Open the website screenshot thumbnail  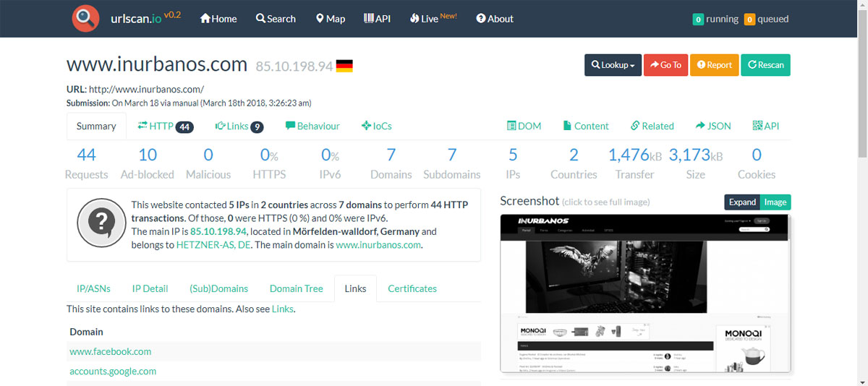pyautogui.click(x=645, y=293)
